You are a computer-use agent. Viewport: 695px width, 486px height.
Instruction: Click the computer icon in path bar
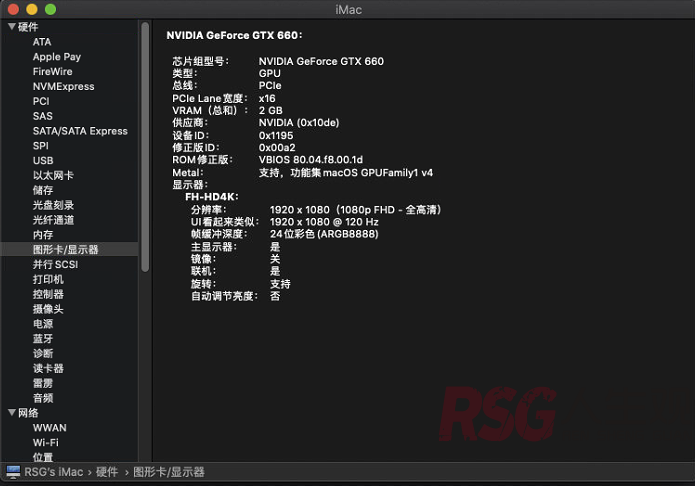point(13,472)
